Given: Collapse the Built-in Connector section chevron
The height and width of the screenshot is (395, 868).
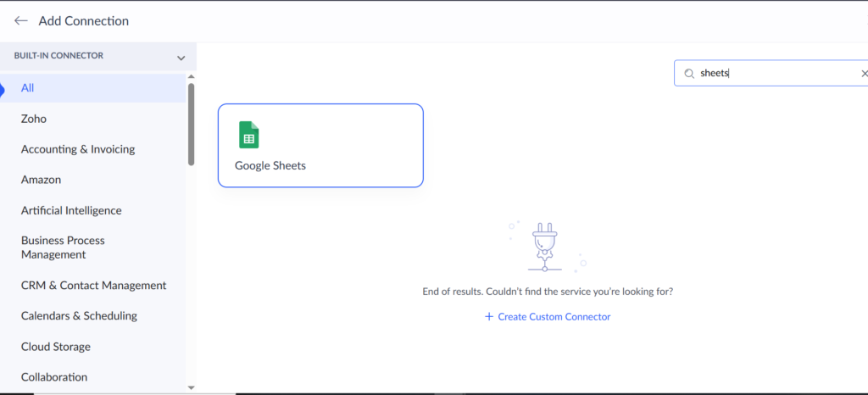Looking at the screenshot, I should pos(181,58).
